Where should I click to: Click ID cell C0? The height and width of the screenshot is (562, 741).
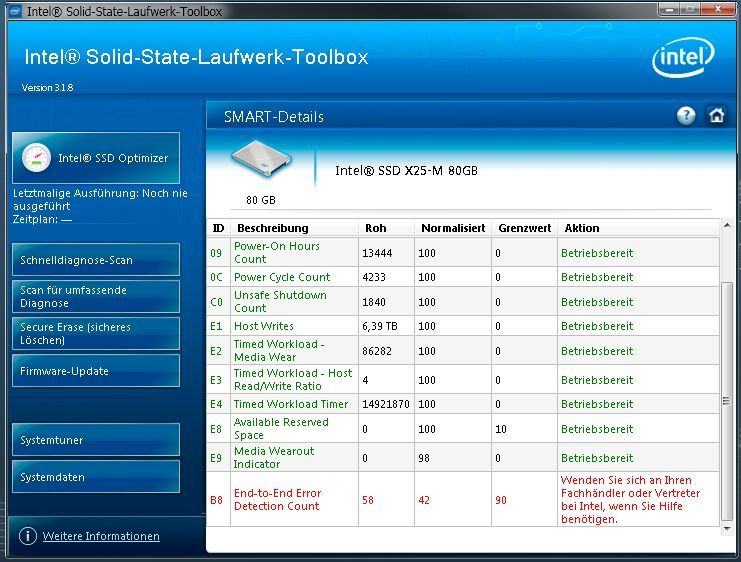[216, 302]
